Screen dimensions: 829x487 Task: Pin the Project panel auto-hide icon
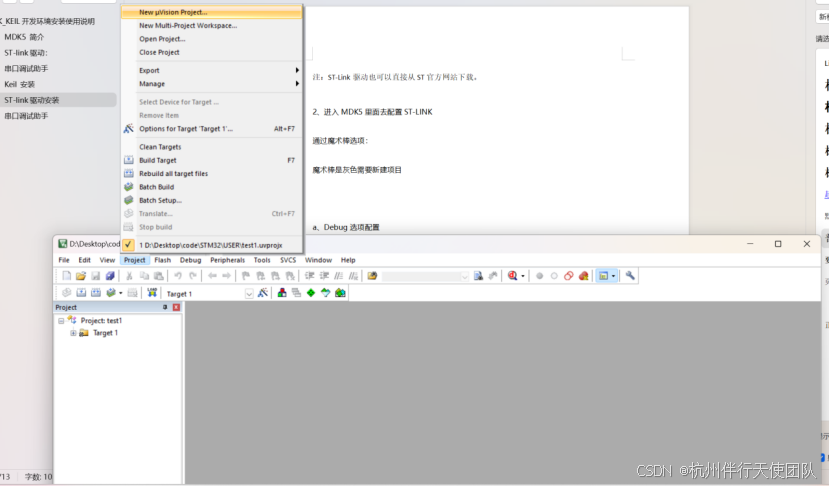click(x=165, y=307)
